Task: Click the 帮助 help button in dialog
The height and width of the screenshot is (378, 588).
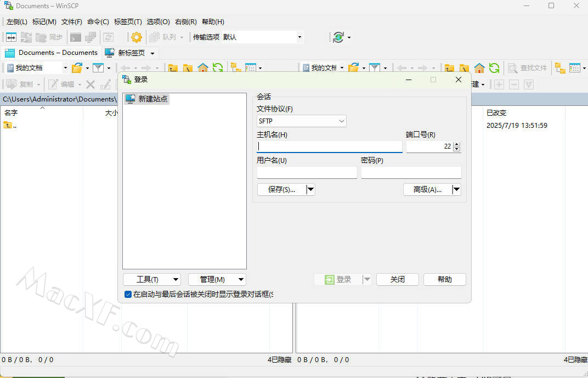Action: coord(445,279)
